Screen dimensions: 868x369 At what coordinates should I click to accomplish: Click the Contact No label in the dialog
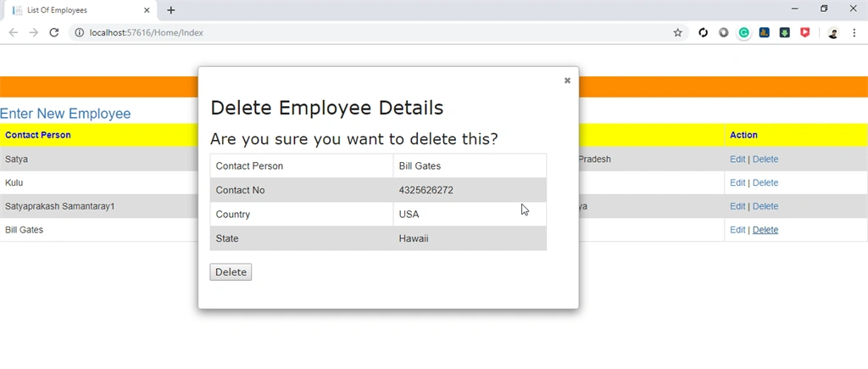240,190
